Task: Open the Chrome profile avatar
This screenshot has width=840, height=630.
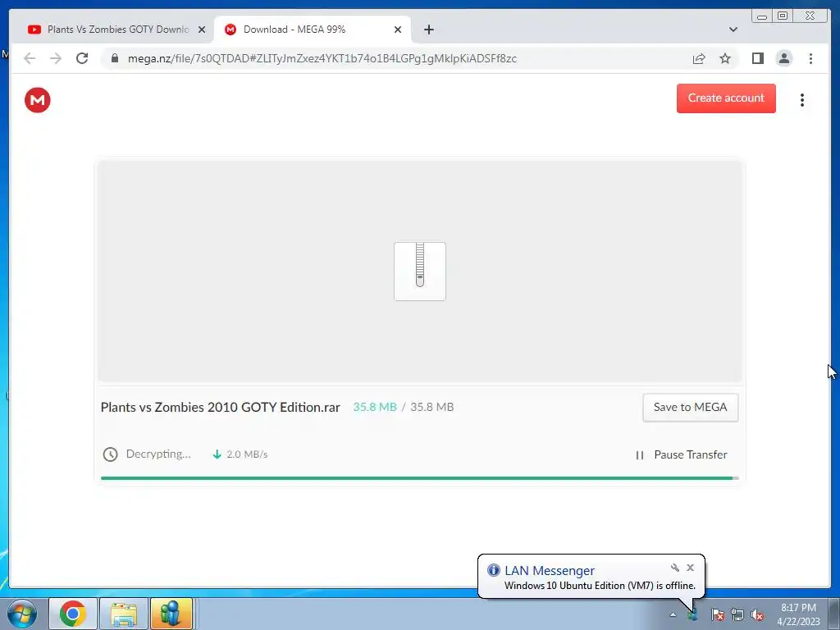Action: [x=783, y=58]
